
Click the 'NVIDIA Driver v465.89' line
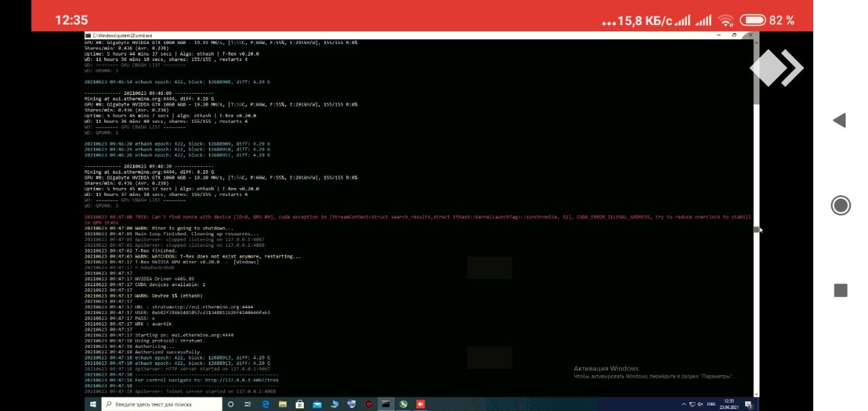point(139,279)
